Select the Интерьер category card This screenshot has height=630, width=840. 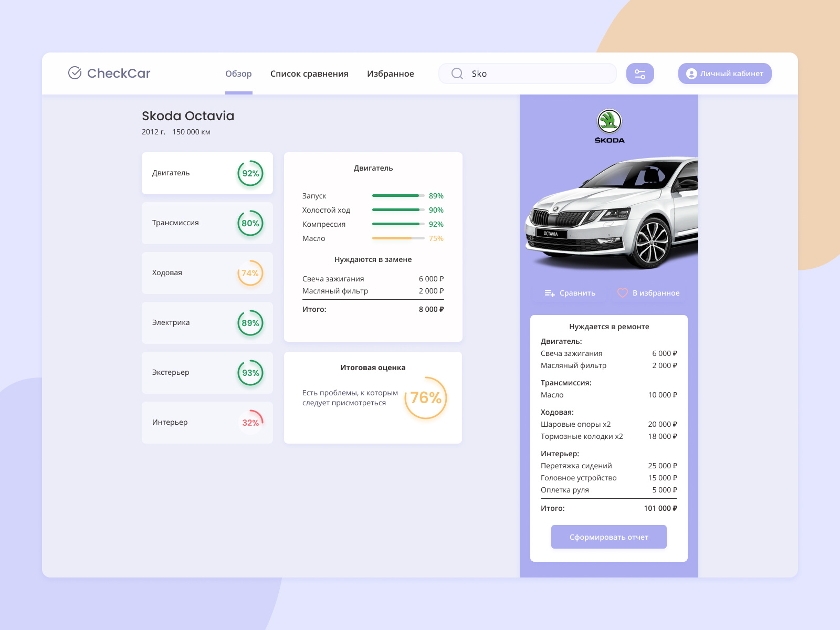coord(207,423)
